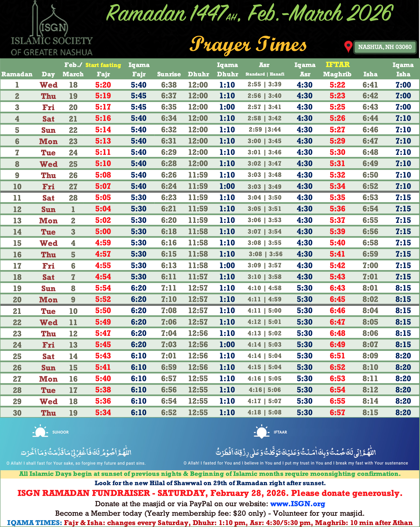The width and height of the screenshot is (420, 527).
Task: Click the Suhoor dua English translation
Action: click(x=76, y=463)
